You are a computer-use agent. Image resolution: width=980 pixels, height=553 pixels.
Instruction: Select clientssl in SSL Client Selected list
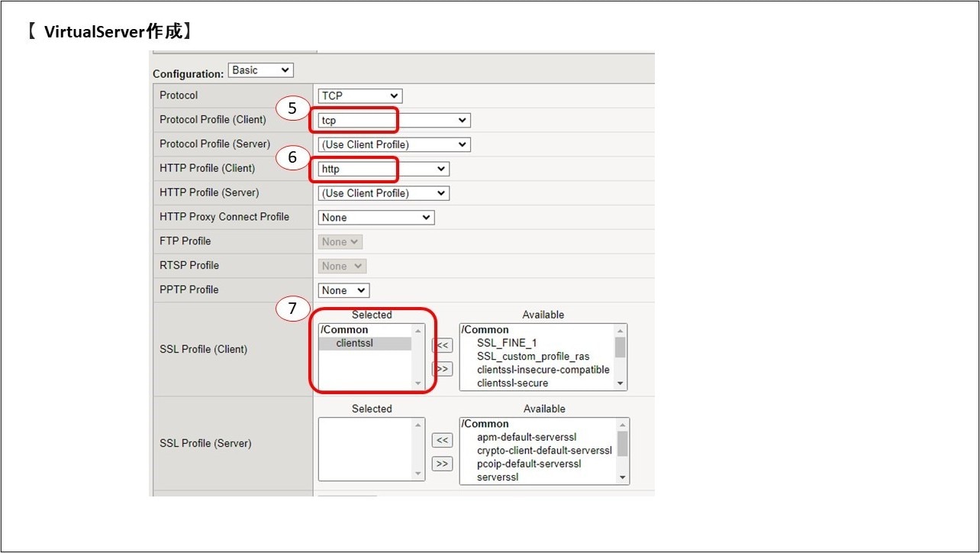[355, 344]
